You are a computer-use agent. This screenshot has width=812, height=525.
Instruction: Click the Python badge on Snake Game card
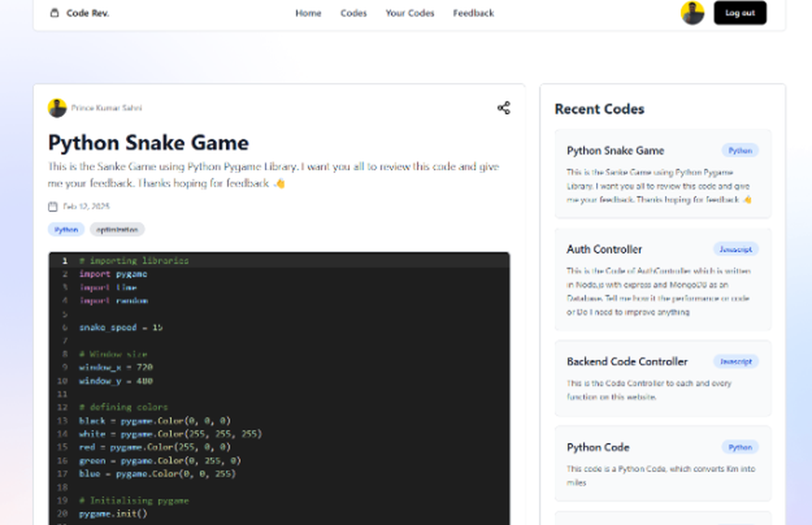[x=740, y=150]
